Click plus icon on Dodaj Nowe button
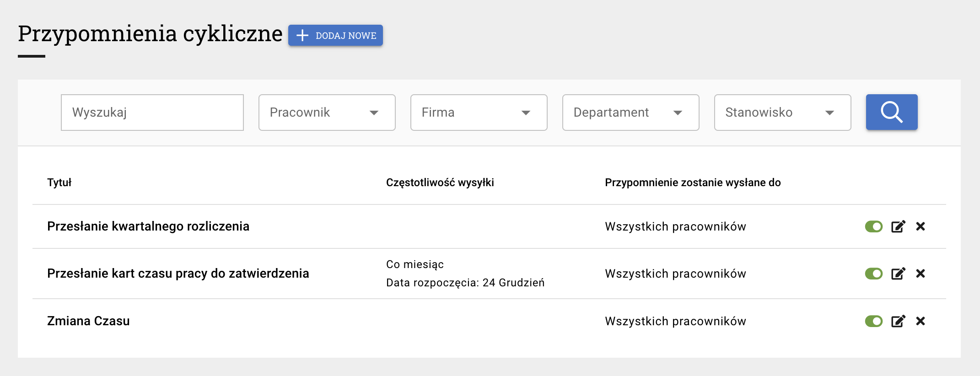 coord(302,36)
